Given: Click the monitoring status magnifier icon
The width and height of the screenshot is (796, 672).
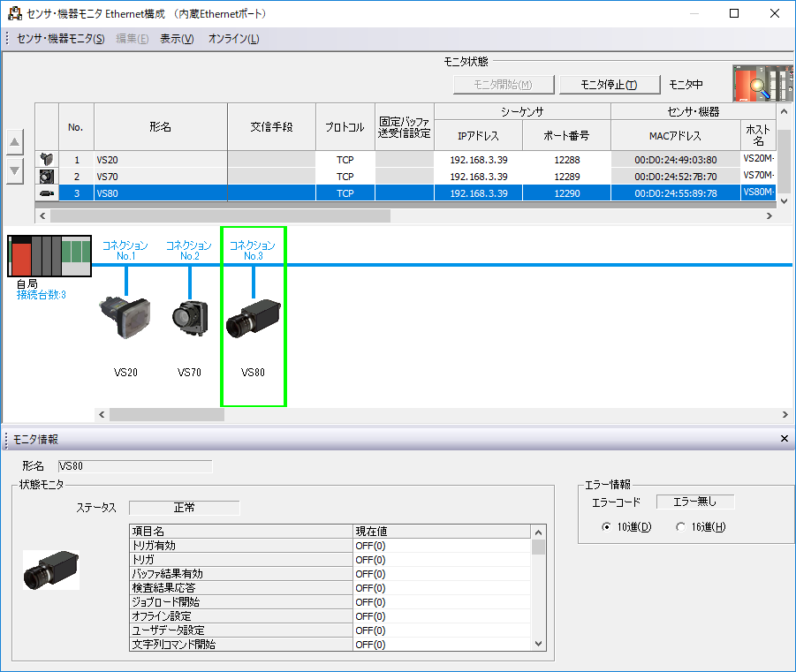Looking at the screenshot, I should pos(754,84).
